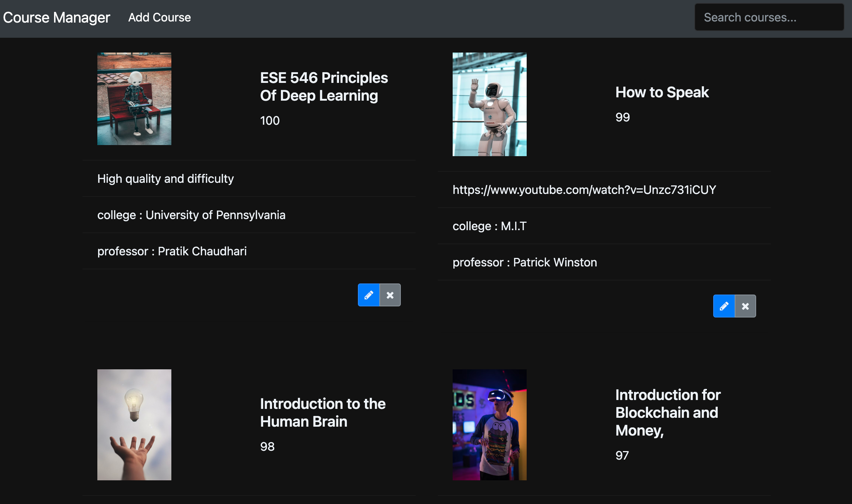Click the ASIMO robot waving image
This screenshot has height=504, width=852.
click(x=489, y=104)
